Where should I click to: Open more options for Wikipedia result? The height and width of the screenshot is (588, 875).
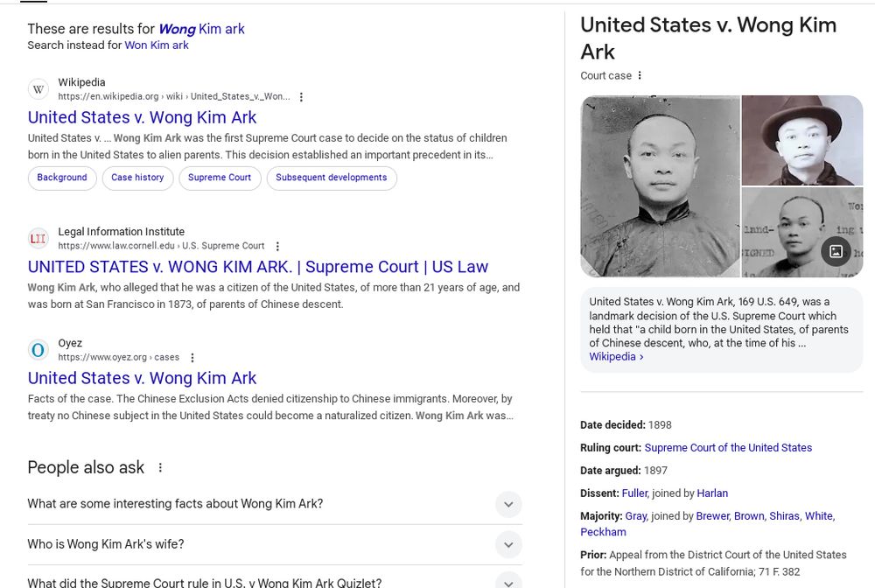click(x=301, y=97)
